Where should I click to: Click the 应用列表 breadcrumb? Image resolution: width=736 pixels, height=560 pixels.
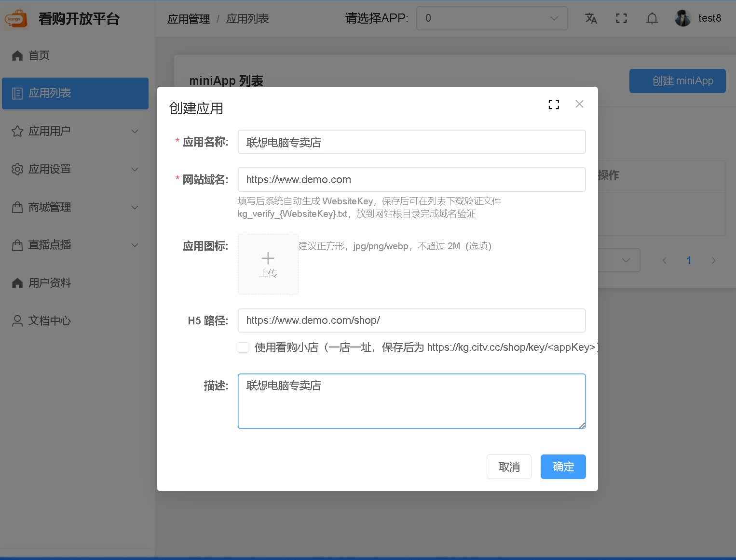tap(247, 19)
